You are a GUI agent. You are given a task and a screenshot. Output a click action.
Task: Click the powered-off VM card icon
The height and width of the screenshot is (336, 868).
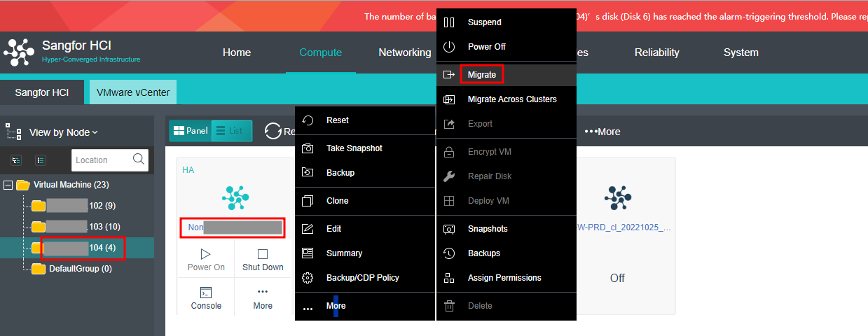point(617,198)
